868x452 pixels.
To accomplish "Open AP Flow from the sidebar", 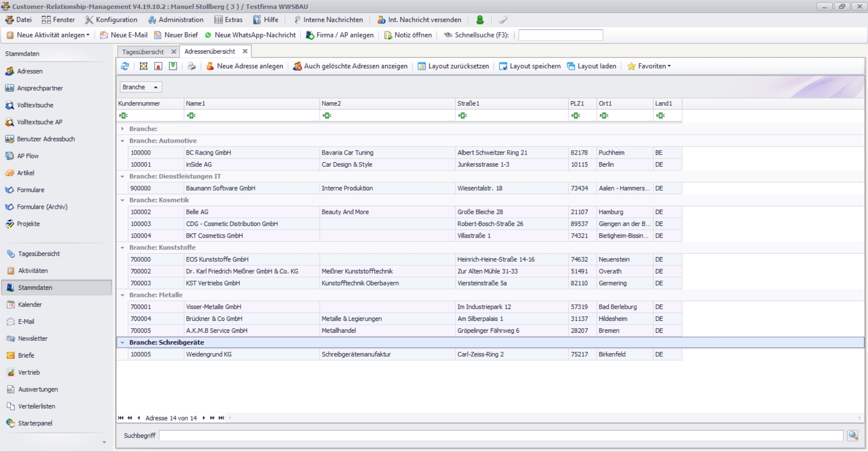I will pos(28,156).
